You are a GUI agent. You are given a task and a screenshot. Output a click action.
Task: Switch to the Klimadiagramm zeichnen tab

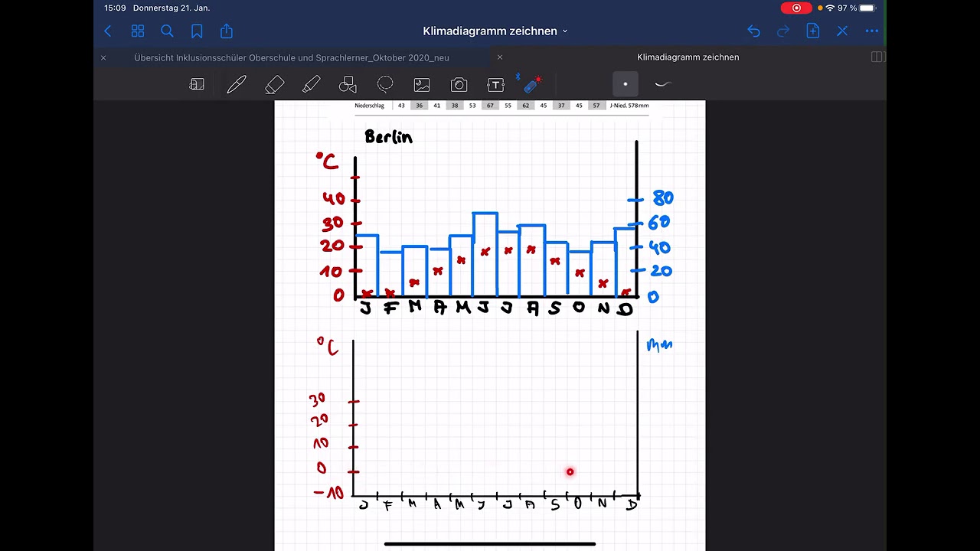tap(688, 57)
